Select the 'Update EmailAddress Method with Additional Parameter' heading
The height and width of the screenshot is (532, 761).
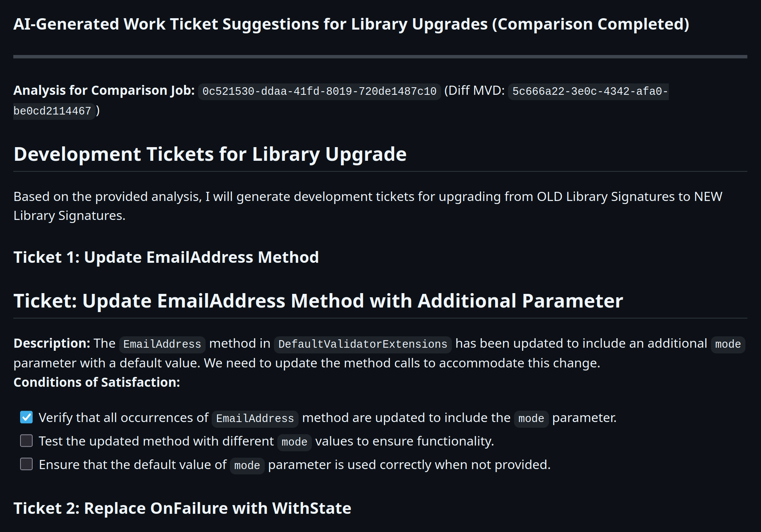318,301
